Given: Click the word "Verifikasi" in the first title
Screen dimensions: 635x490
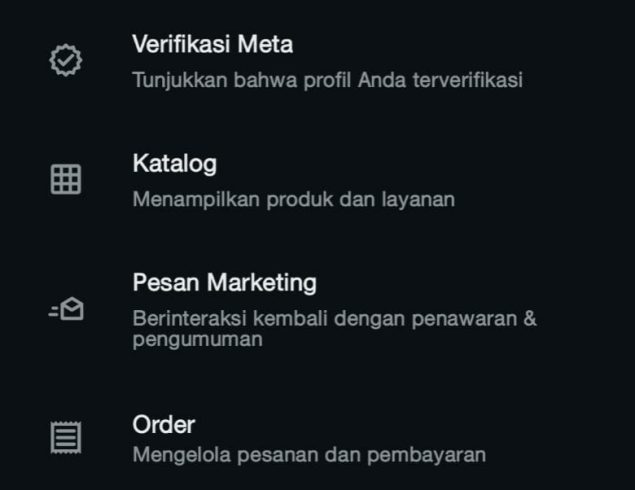Looking at the screenshot, I should click(175, 44).
